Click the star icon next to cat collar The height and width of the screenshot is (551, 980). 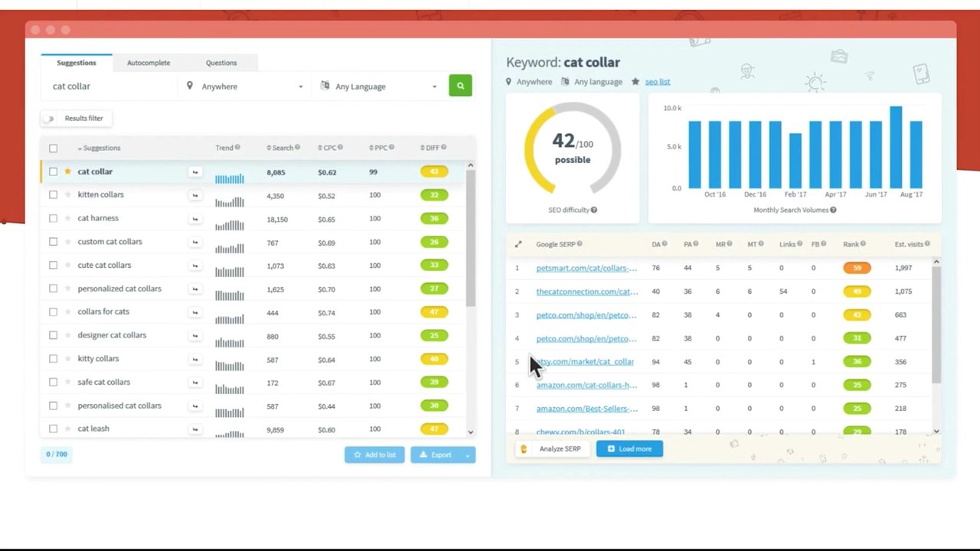pos(67,171)
